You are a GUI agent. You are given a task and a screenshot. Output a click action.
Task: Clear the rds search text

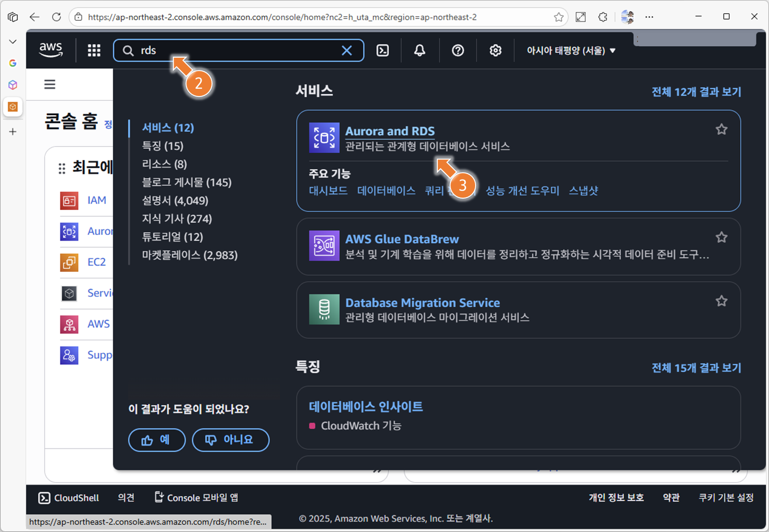tap(347, 51)
